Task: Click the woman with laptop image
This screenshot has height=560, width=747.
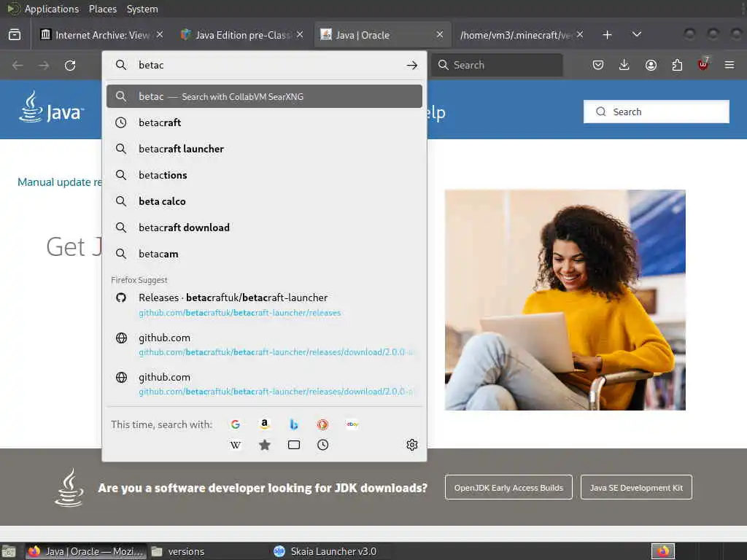Action: pos(565,300)
